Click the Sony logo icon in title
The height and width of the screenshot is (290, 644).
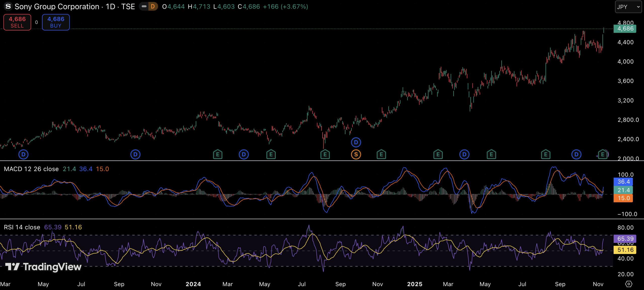[8, 7]
